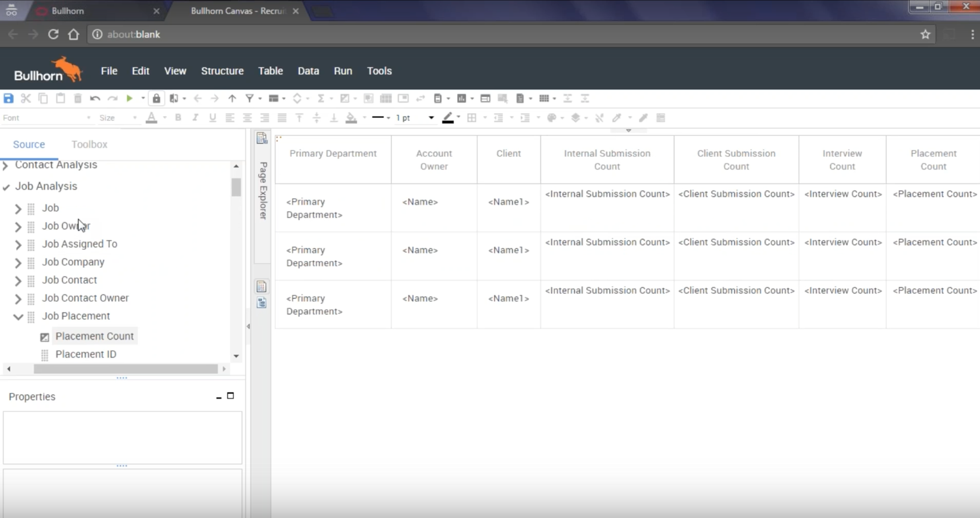
Task: Toggle the lock page objects button
Action: (x=156, y=99)
